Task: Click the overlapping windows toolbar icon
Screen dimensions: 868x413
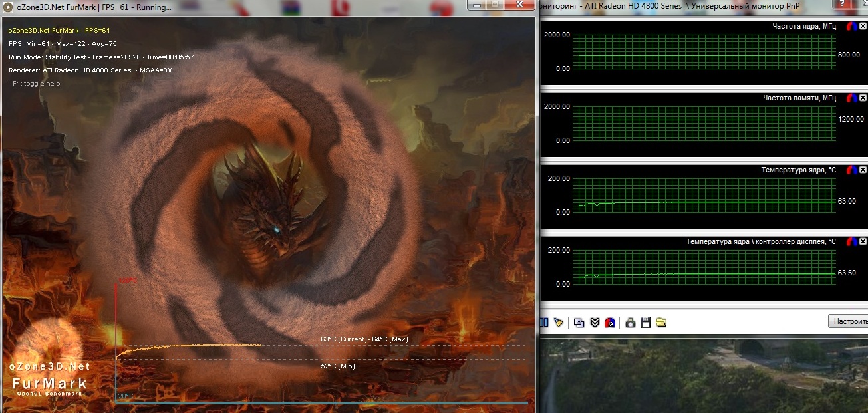Action: tap(579, 323)
